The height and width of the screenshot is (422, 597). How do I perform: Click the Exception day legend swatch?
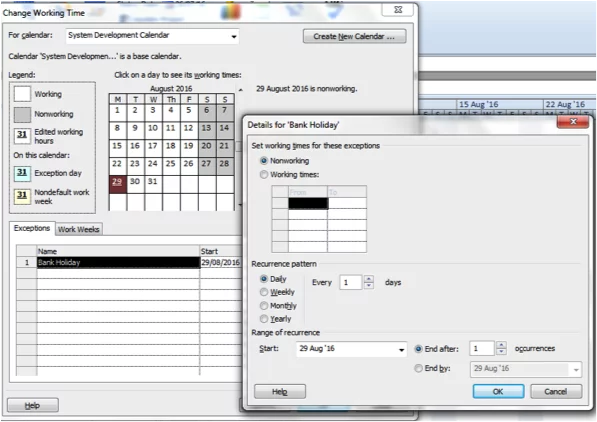point(22,173)
